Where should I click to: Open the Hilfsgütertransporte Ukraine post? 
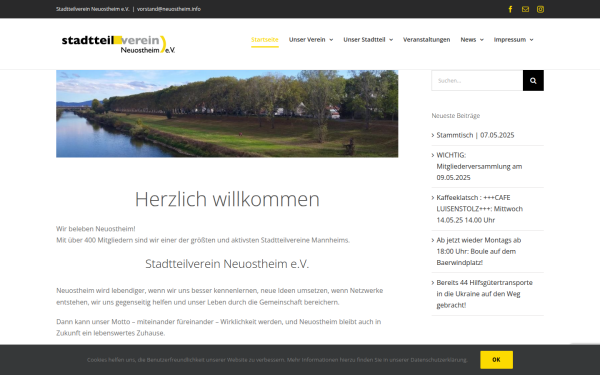[484, 294]
